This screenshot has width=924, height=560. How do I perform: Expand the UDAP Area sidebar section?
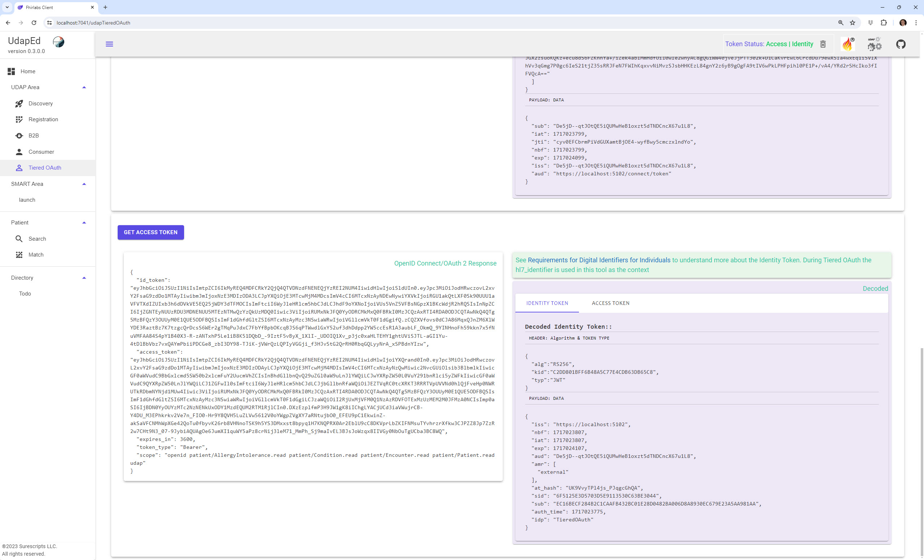(84, 87)
